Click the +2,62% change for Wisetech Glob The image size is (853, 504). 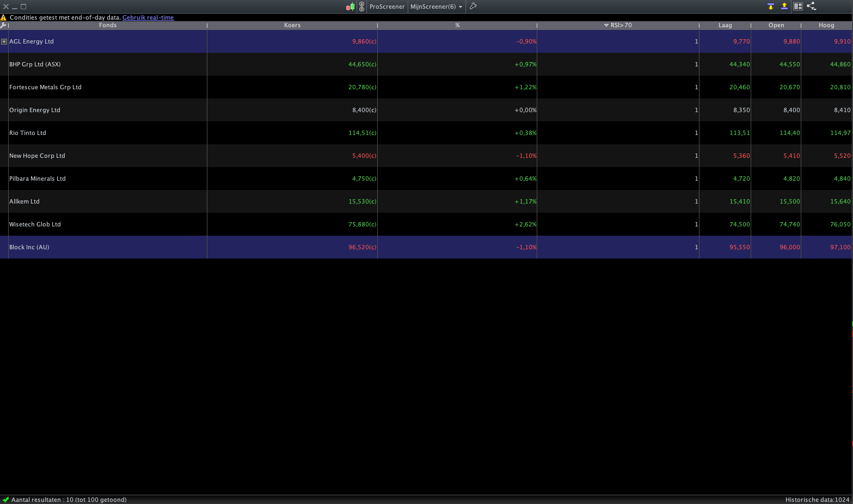tap(526, 224)
